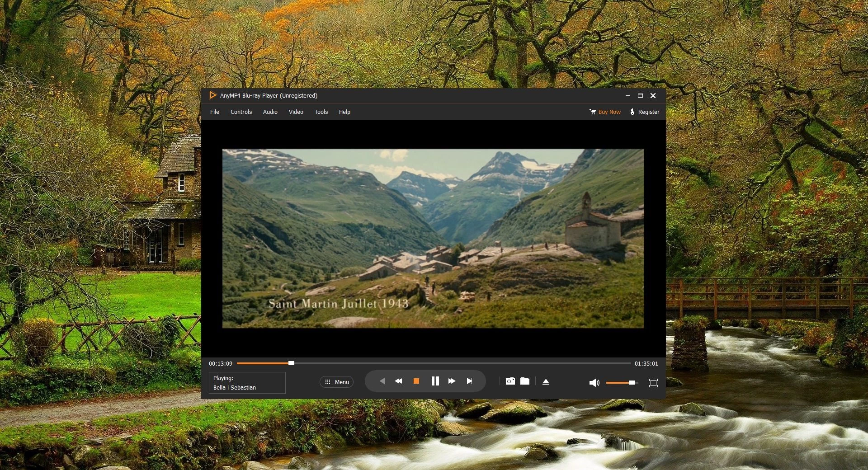868x470 pixels.
Task: Open the disc Menu button
Action: point(337,382)
